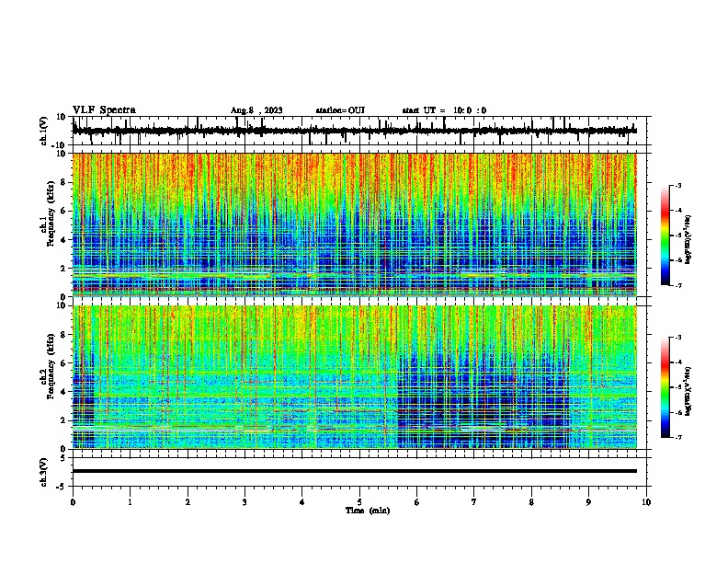The width and height of the screenshot is (728, 563).
Task: Click the ch.3 flat black trace line
Action: pos(354,471)
